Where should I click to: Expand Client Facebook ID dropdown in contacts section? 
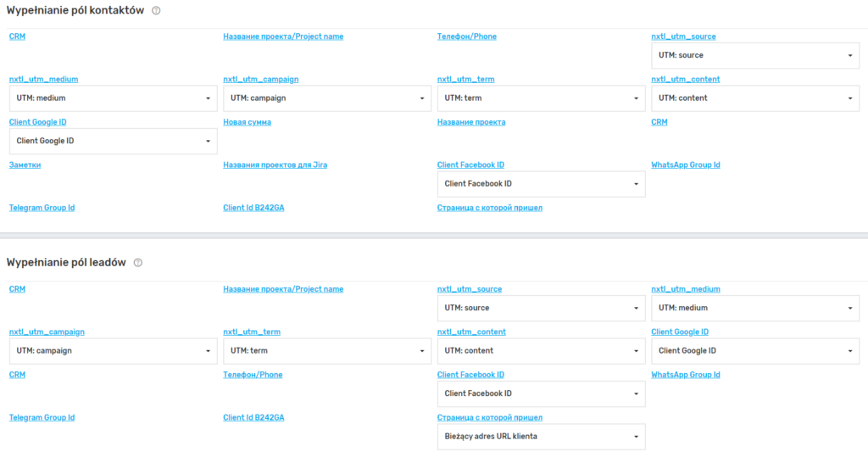(541, 184)
